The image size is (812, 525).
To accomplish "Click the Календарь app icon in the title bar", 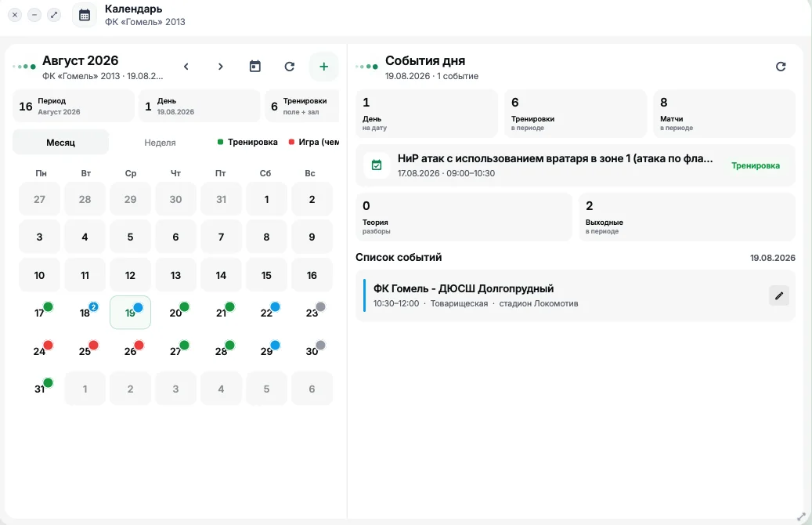I will pos(85,15).
